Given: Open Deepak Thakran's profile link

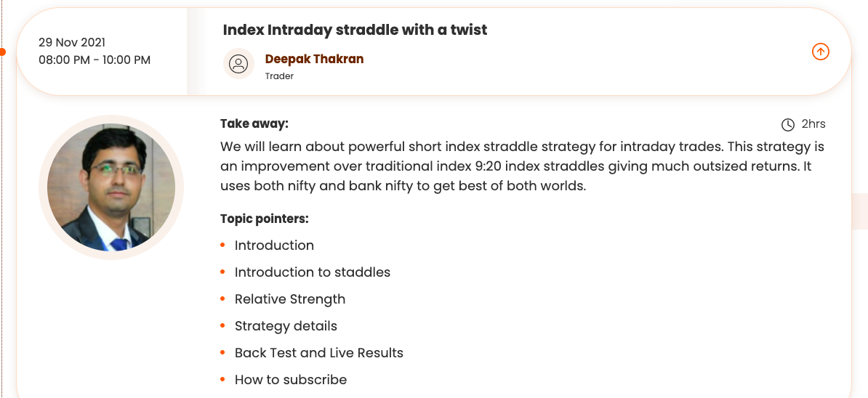Looking at the screenshot, I should pyautogui.click(x=314, y=59).
